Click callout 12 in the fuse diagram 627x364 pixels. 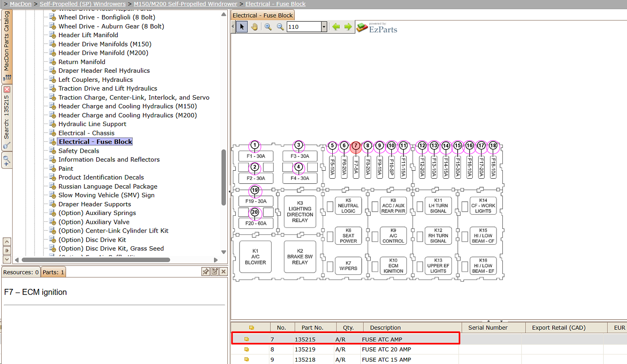422,146
